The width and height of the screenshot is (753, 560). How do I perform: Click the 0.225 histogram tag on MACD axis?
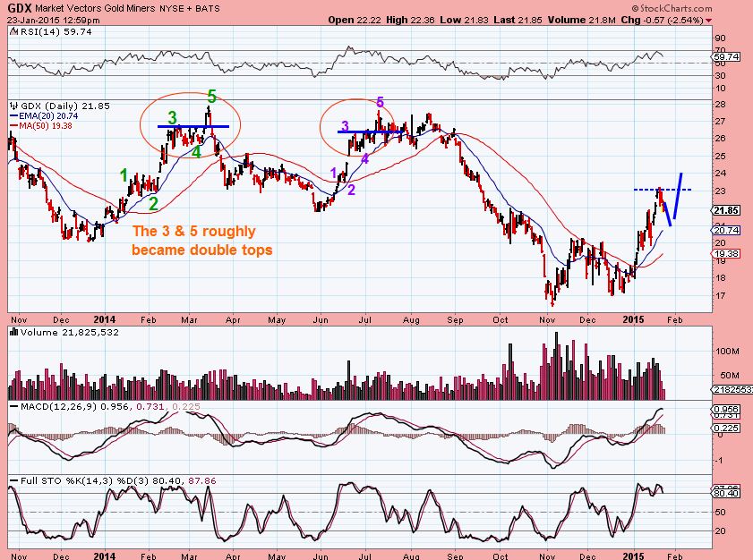(x=726, y=428)
